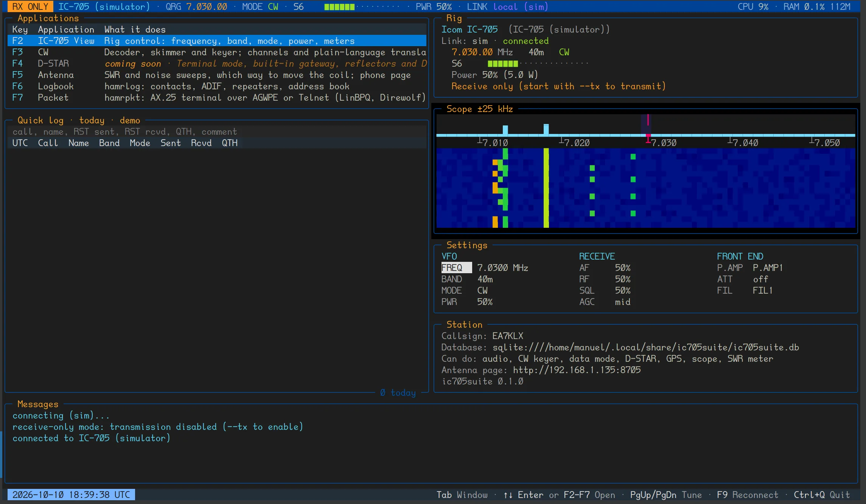Select the MODE CW setting

[465, 291]
